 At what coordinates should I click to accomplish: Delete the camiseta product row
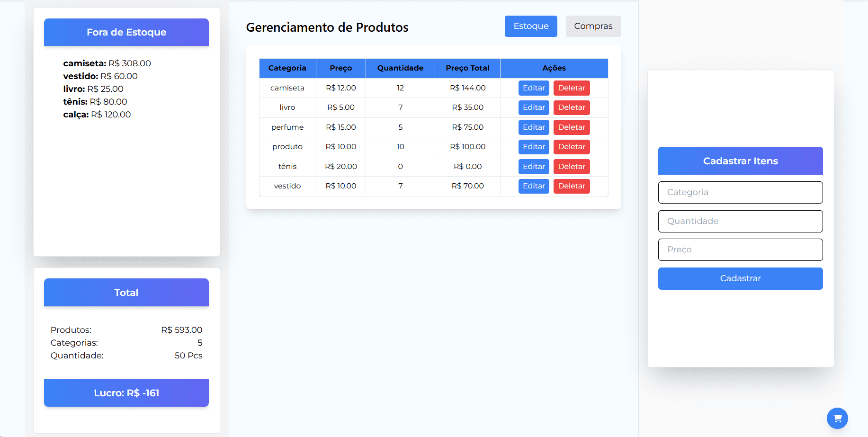pyautogui.click(x=571, y=88)
